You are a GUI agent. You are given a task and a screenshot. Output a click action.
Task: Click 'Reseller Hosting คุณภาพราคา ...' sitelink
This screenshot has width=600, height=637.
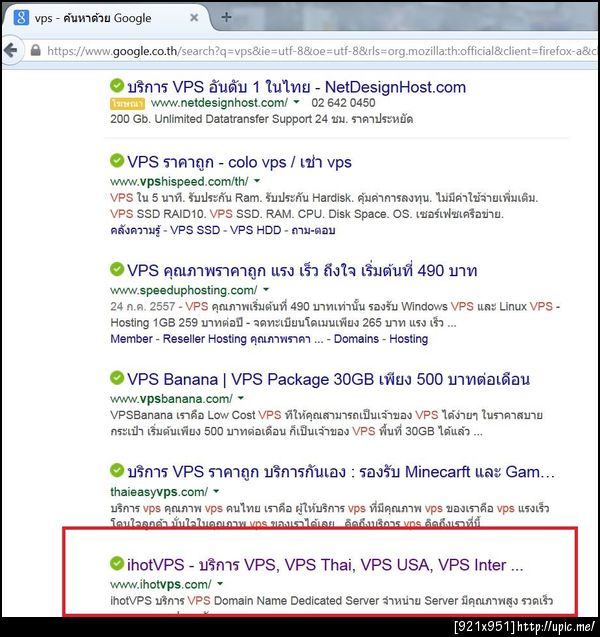[x=243, y=339]
